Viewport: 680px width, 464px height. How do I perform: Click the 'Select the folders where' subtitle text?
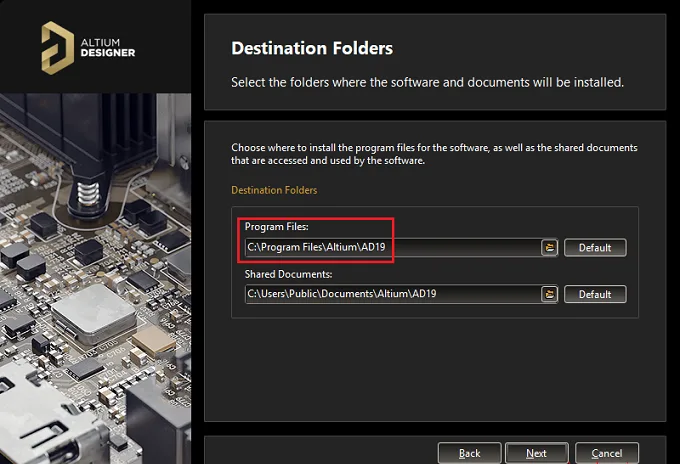(427, 82)
